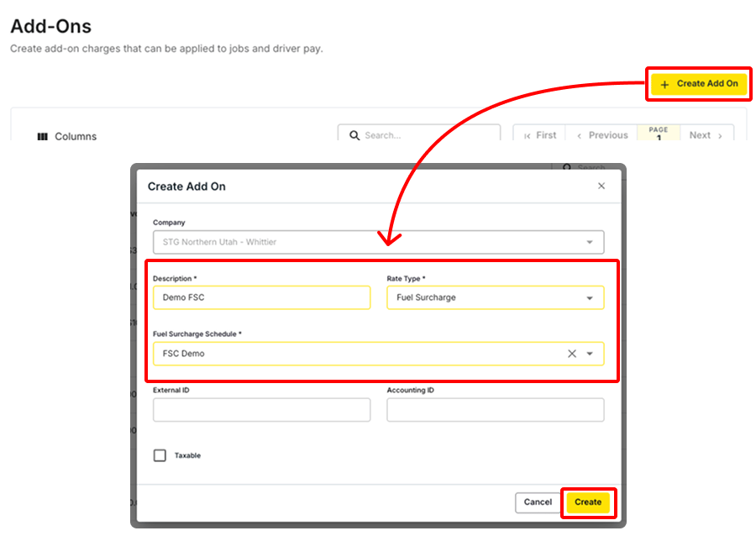Screen dimensions: 756x536
Task: Click the Create Add On button
Action: (x=699, y=84)
